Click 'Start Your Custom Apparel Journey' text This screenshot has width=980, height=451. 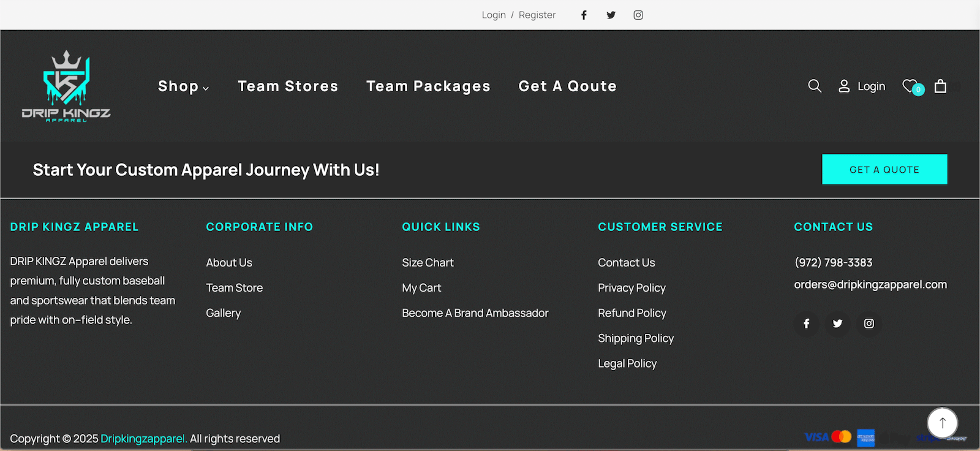206,170
